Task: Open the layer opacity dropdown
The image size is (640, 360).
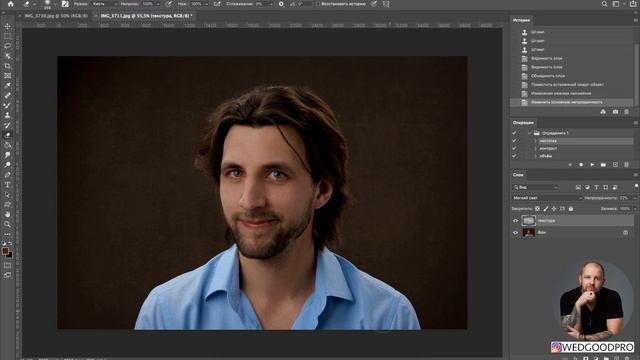Action: click(x=635, y=198)
